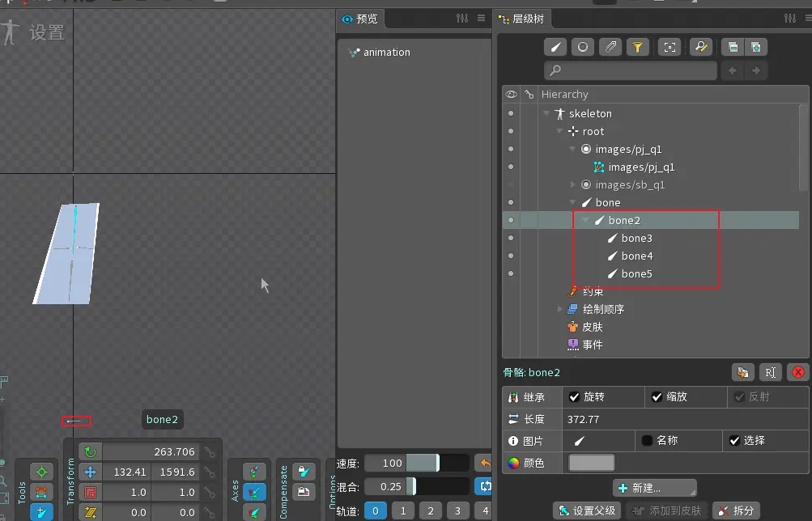The height and width of the screenshot is (521, 812).
Task: Click the center on selection icon
Action: coord(670,48)
